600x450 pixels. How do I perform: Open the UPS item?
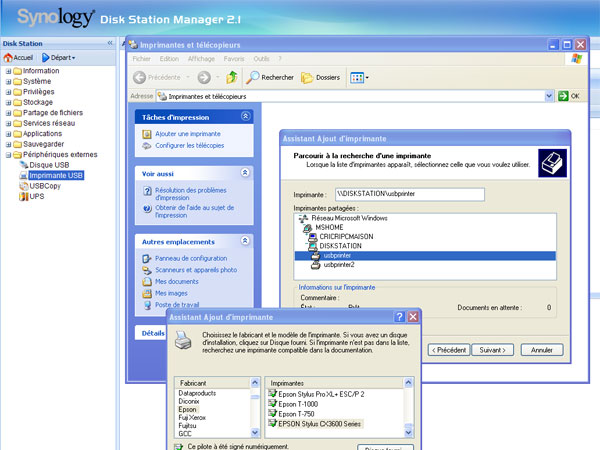tap(37, 196)
